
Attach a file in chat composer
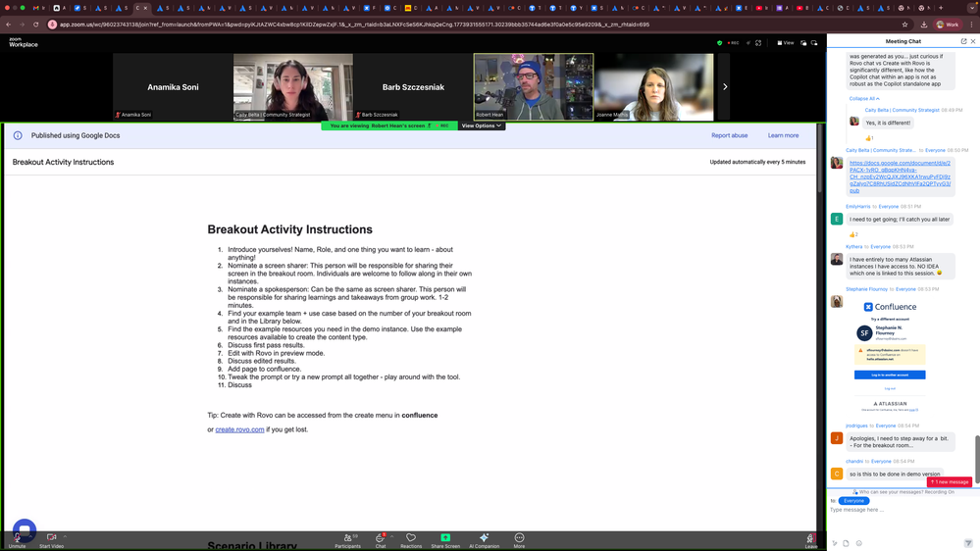pyautogui.click(x=846, y=543)
